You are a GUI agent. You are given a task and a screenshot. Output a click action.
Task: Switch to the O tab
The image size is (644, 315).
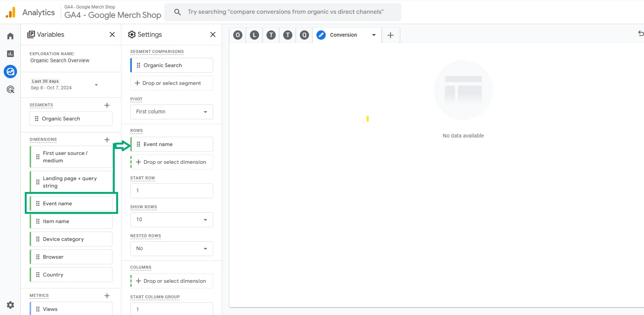[x=238, y=35]
